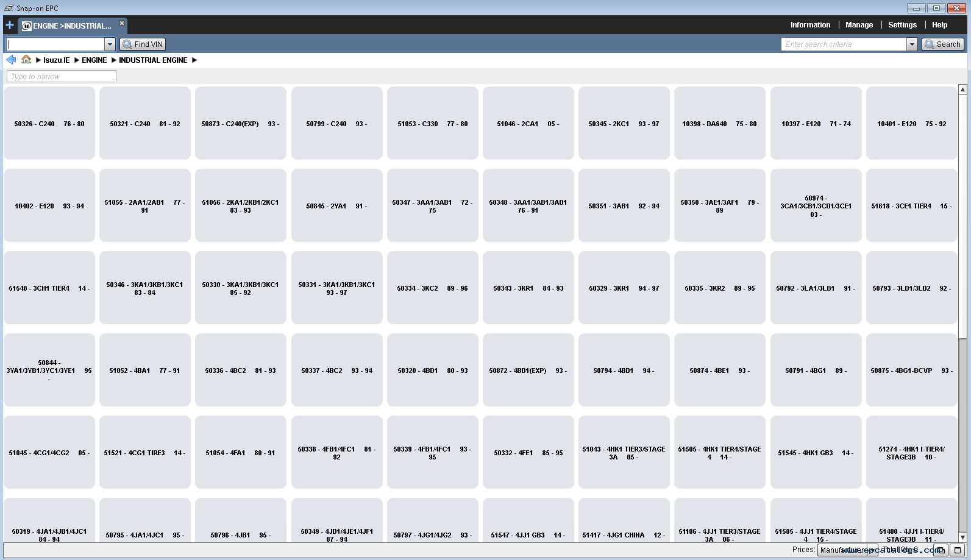Open tile 10402 - E120 93 - 94
Image resolution: width=971 pixels, height=560 pixels.
pyautogui.click(x=49, y=205)
